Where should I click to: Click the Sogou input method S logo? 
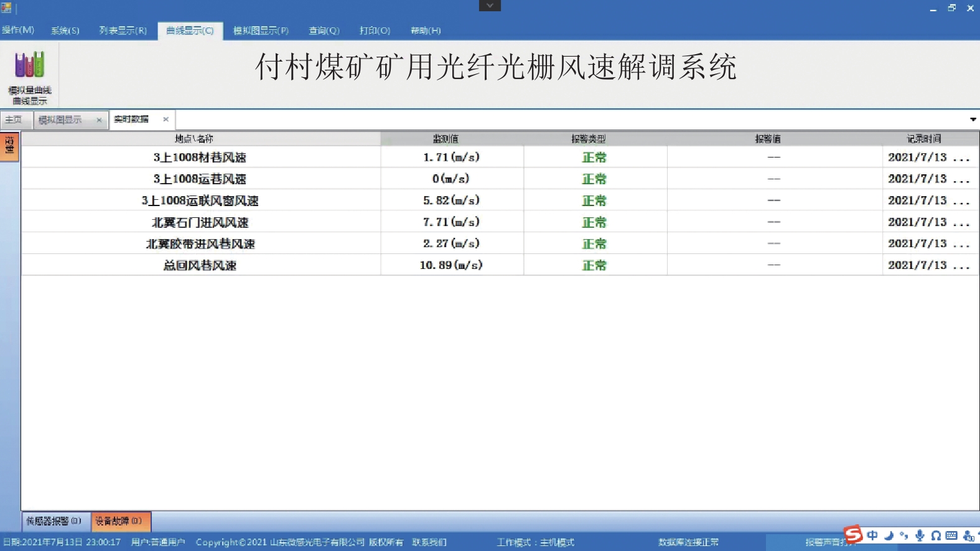point(853,534)
